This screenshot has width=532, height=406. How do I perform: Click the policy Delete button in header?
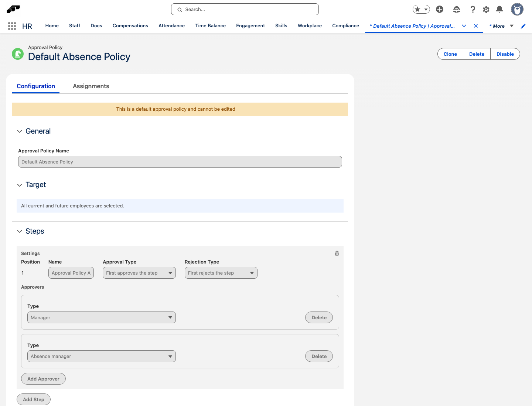click(477, 54)
